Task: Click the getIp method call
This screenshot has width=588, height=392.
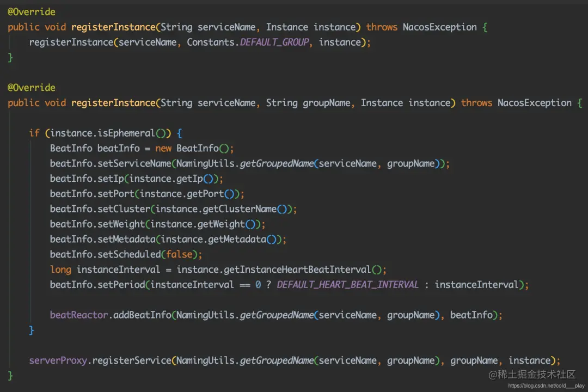Action: click(x=190, y=179)
